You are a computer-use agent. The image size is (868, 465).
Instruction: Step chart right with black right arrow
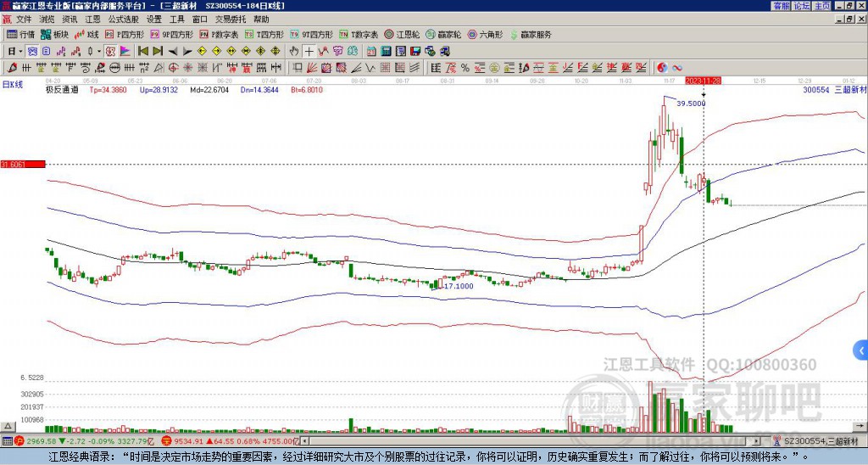click(x=187, y=51)
